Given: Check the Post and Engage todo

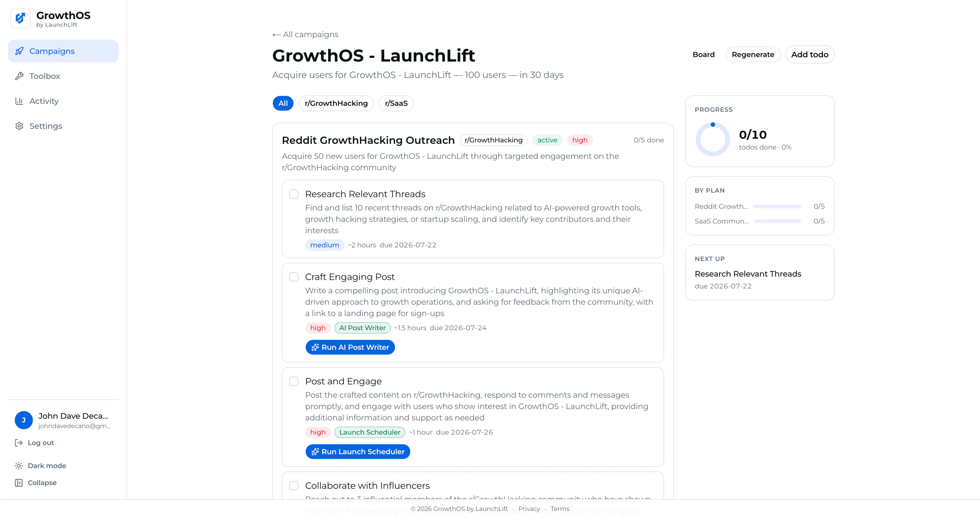Looking at the screenshot, I should [294, 381].
